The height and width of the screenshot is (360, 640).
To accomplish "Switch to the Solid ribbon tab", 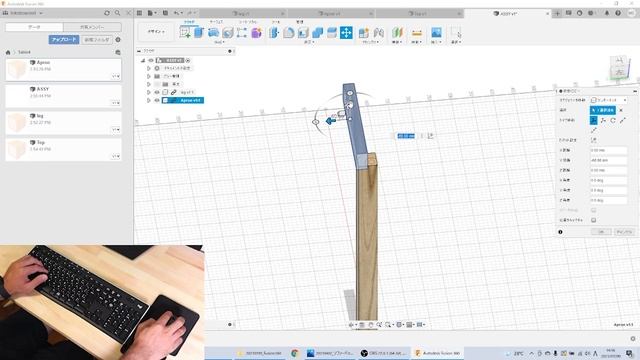I will tap(189, 22).
